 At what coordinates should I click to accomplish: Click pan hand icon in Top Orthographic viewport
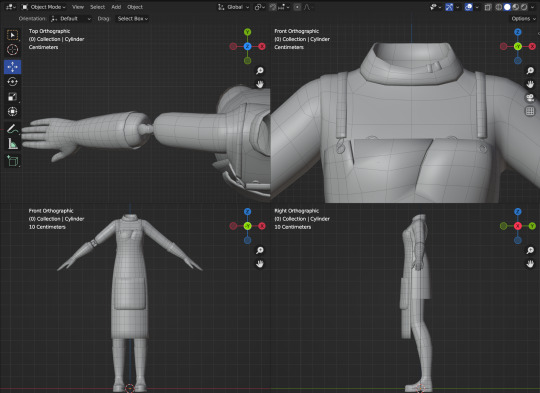tap(260, 84)
